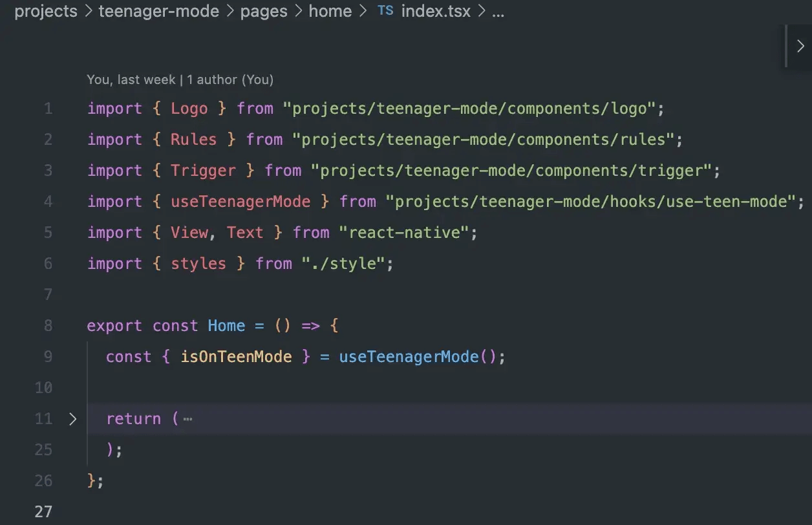Viewport: 812px width, 525px height.
Task: Click index.tsx in the breadcrumb
Action: coord(437,12)
